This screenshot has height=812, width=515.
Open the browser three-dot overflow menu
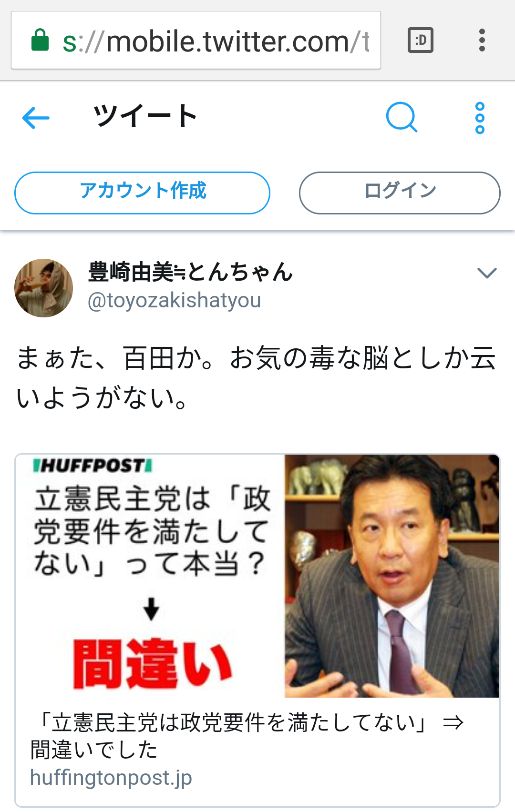[x=482, y=40]
